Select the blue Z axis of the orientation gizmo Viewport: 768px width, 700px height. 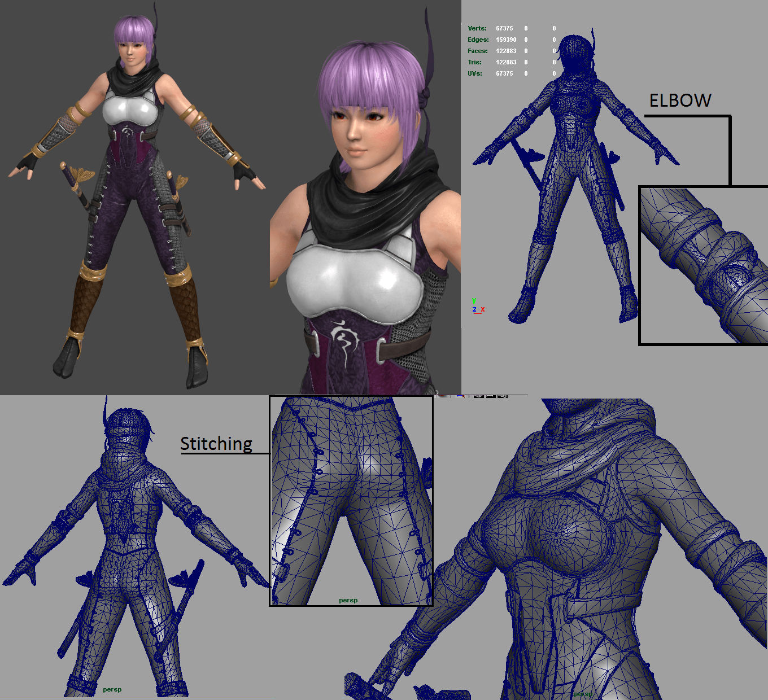[474, 309]
